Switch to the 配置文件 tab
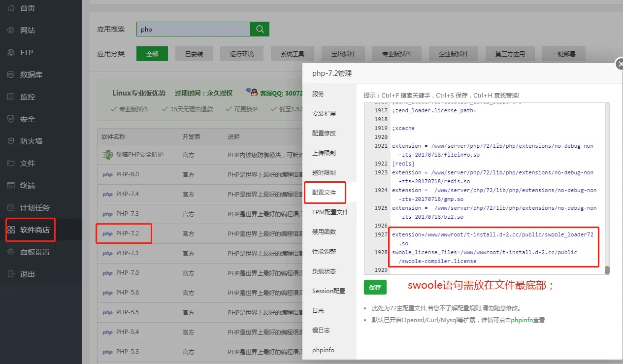This screenshot has width=623, height=364. (x=324, y=193)
